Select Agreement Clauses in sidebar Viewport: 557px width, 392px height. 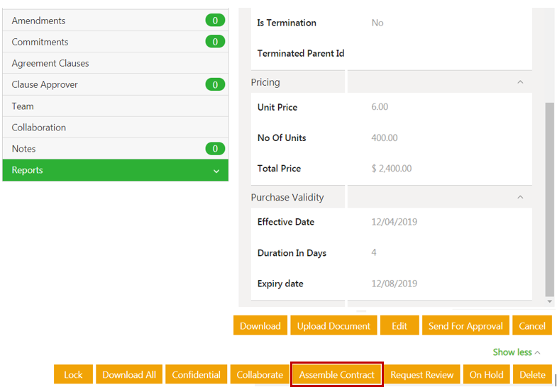click(50, 63)
